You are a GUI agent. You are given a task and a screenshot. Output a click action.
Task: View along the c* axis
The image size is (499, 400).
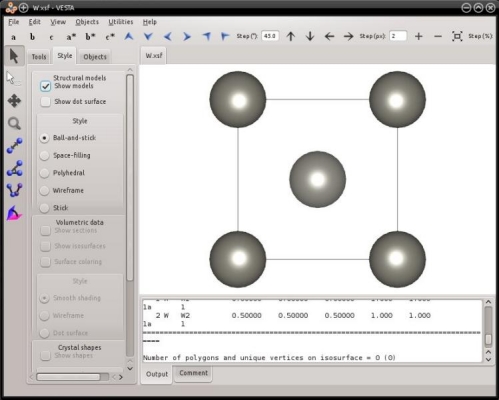[110, 37]
